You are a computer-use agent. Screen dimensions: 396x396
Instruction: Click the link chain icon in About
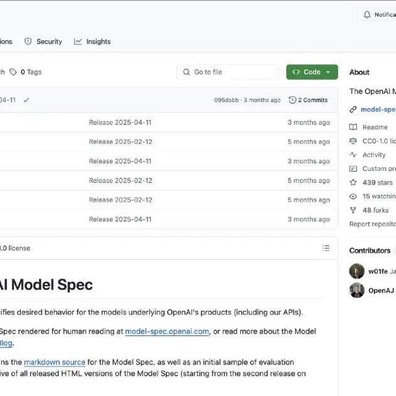coord(353,109)
